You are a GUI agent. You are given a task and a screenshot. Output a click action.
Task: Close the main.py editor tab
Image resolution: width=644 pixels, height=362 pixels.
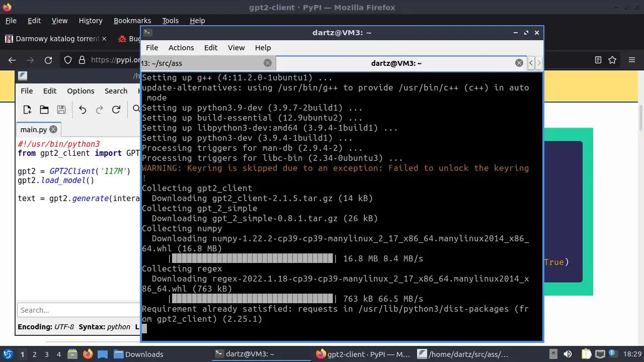click(x=53, y=129)
